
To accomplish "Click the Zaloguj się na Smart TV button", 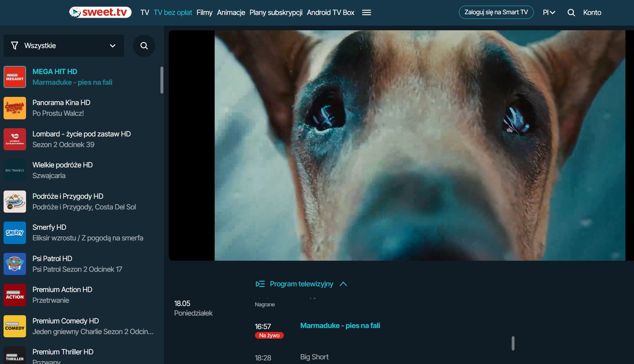I will (496, 12).
